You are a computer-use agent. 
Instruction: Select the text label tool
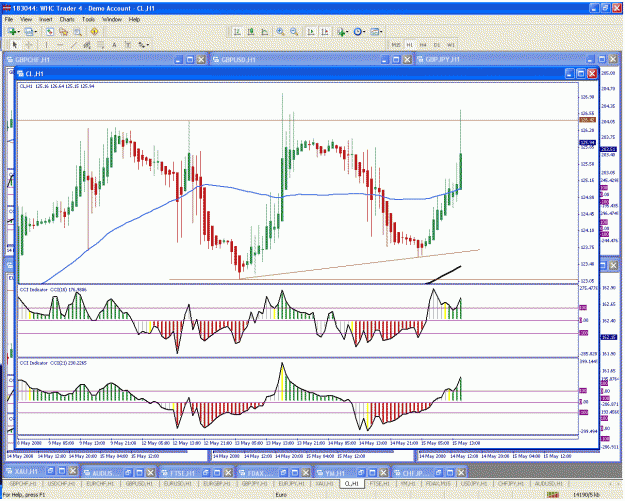coord(128,45)
